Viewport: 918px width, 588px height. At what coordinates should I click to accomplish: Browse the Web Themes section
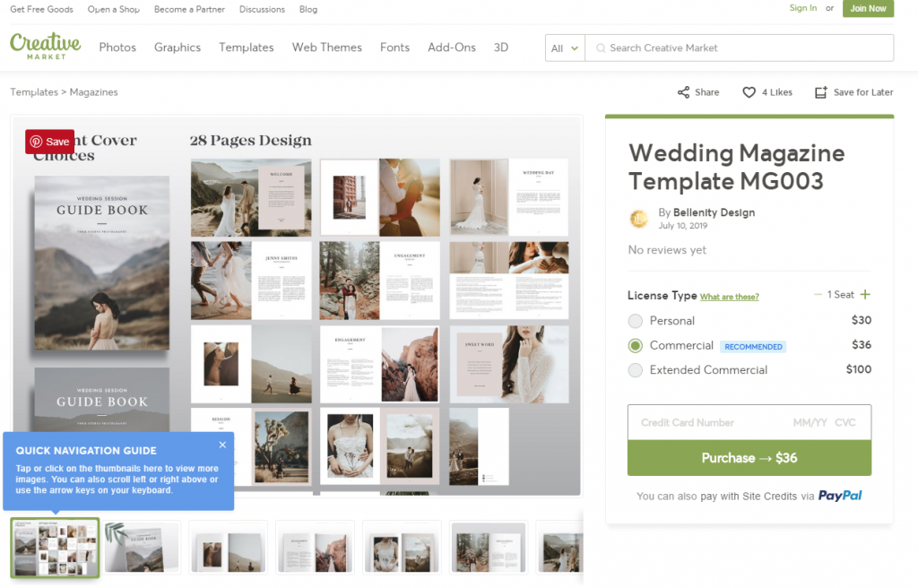point(326,48)
